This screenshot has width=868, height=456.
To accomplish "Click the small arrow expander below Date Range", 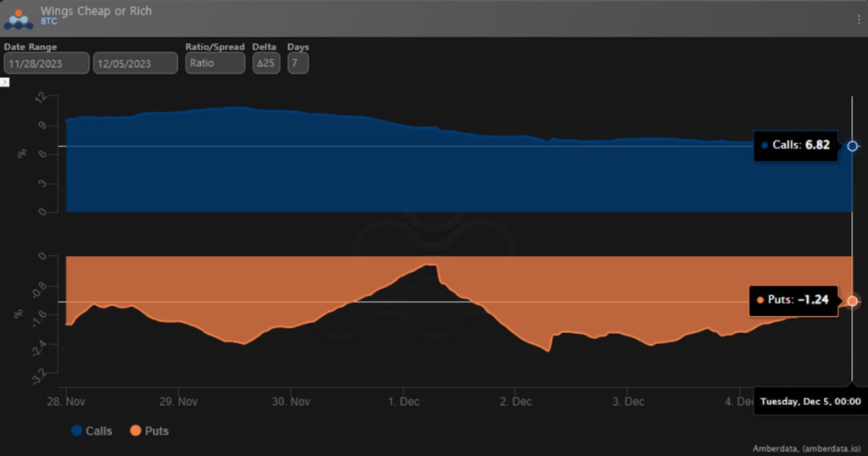I will 4,82.
